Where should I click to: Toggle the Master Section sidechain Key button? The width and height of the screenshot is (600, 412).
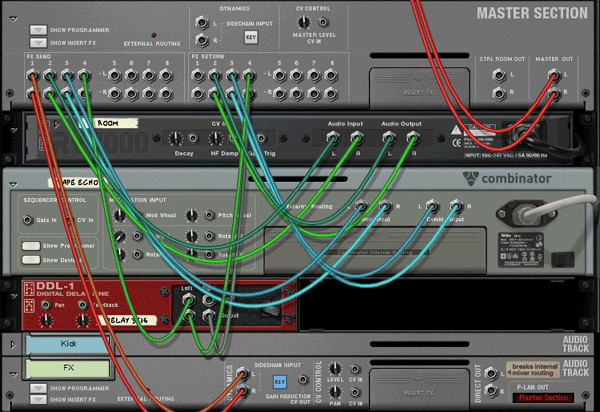pos(250,38)
